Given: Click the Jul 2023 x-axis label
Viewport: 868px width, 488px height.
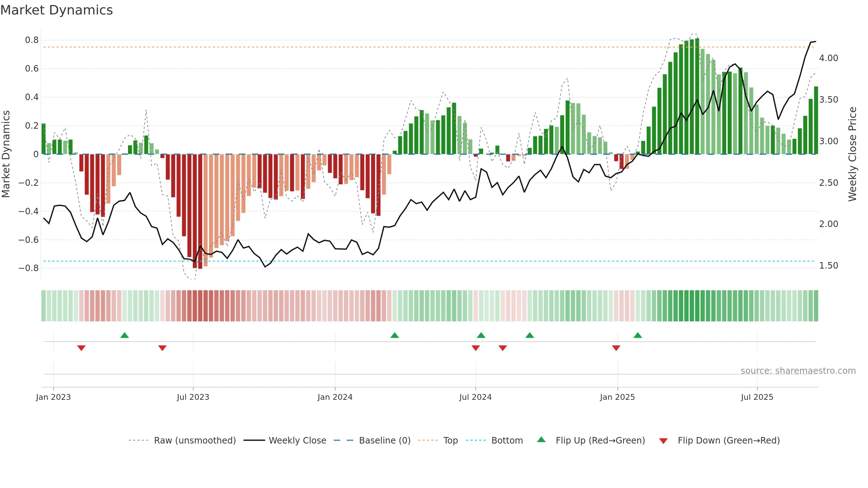Looking at the screenshot, I should pyautogui.click(x=193, y=397).
